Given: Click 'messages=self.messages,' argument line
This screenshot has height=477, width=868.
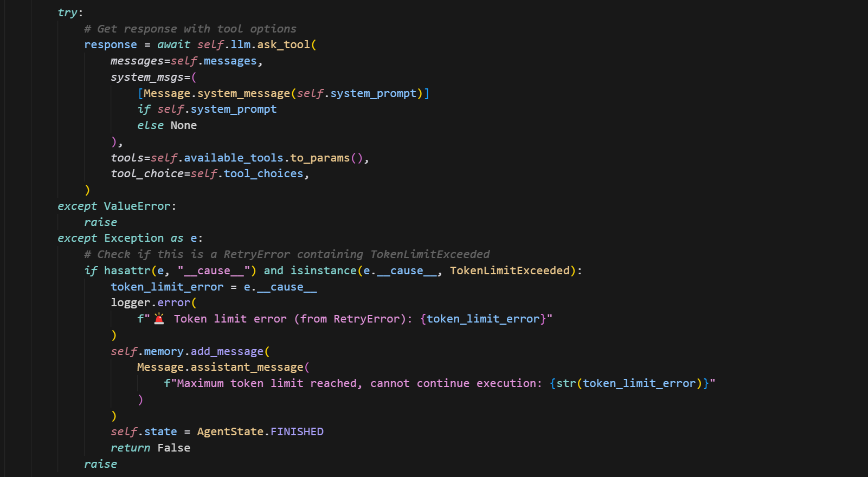Looking at the screenshot, I should (187, 61).
